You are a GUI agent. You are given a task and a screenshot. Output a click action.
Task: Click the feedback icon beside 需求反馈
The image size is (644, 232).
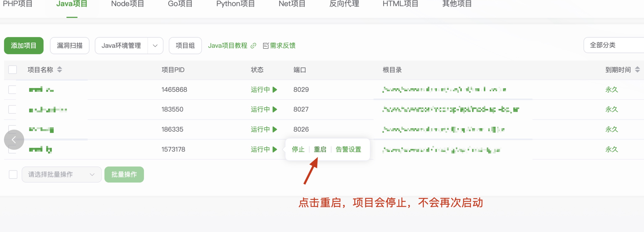pos(266,46)
